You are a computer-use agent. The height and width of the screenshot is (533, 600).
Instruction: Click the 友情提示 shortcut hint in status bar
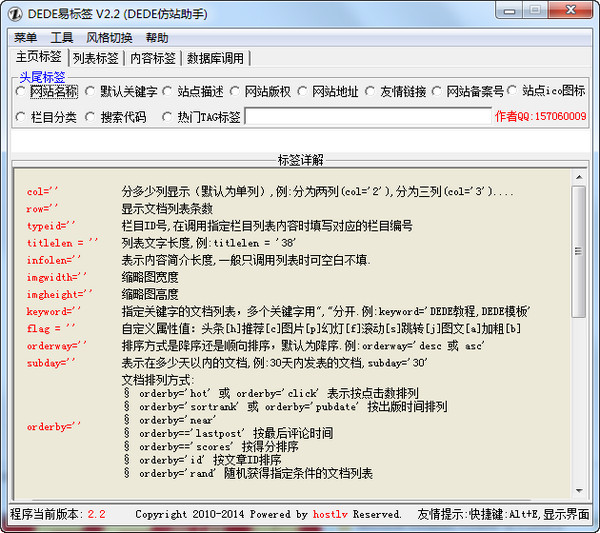click(503, 514)
